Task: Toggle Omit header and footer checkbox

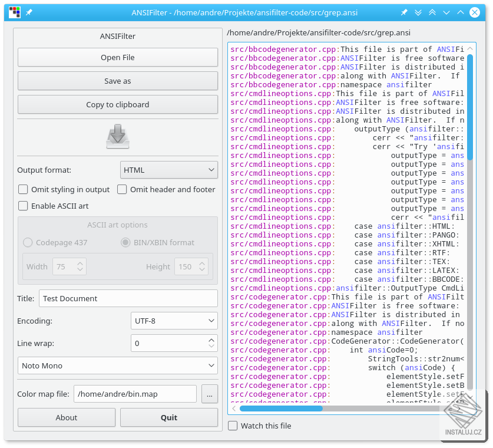Action: 122,189
